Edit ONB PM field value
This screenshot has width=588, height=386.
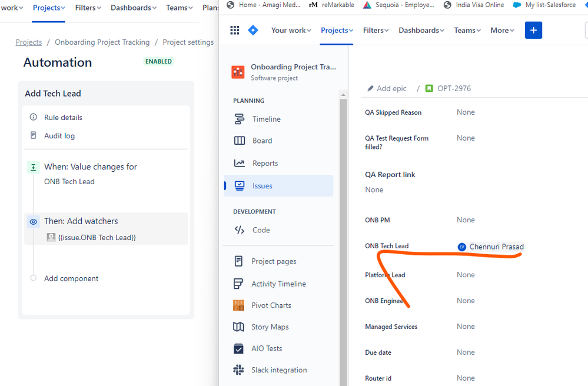pyautogui.click(x=466, y=220)
